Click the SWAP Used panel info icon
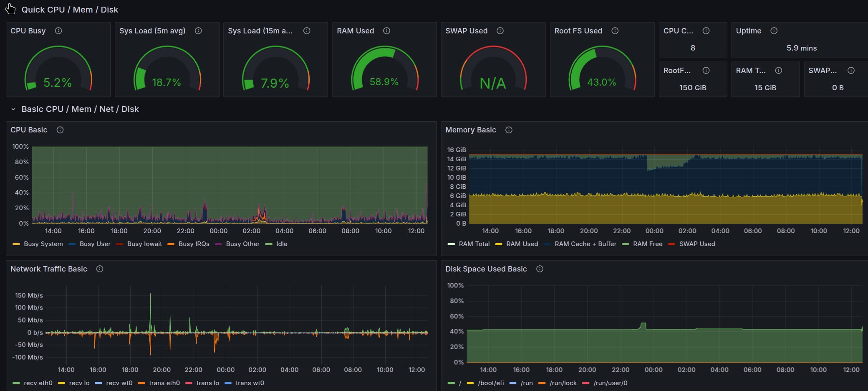This screenshot has width=868, height=391. click(500, 31)
